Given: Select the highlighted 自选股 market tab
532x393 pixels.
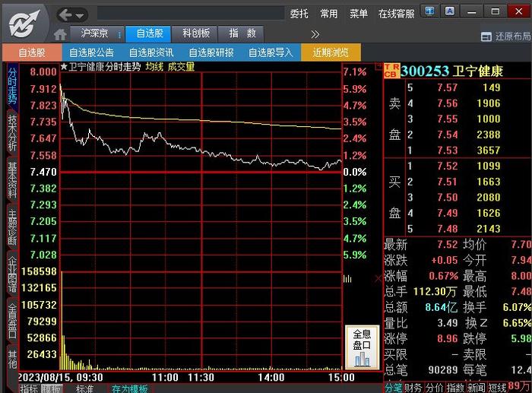Looking at the screenshot, I should coord(150,33).
